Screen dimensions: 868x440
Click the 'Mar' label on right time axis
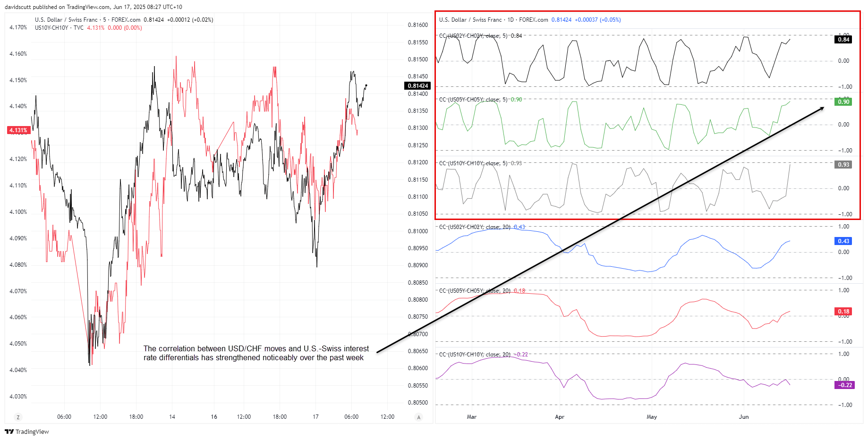[472, 417]
